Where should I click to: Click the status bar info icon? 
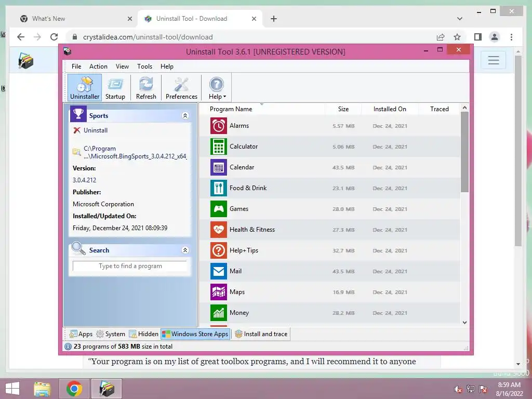pos(68,347)
